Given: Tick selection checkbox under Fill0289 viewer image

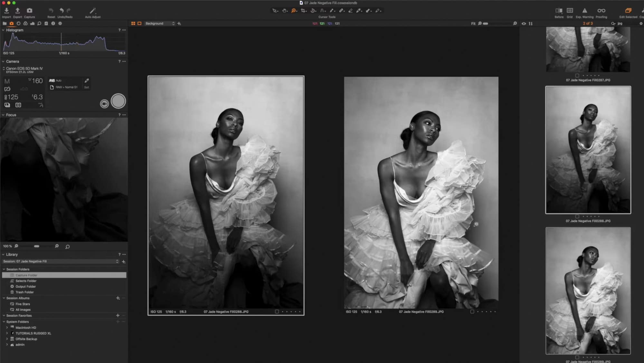Looking at the screenshot, I should pos(472,312).
